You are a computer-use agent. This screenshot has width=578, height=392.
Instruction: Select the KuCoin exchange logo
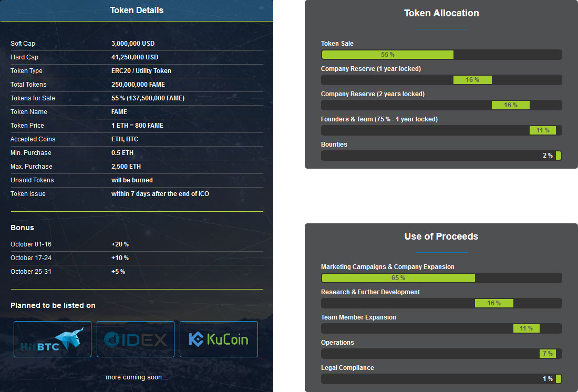(219, 339)
